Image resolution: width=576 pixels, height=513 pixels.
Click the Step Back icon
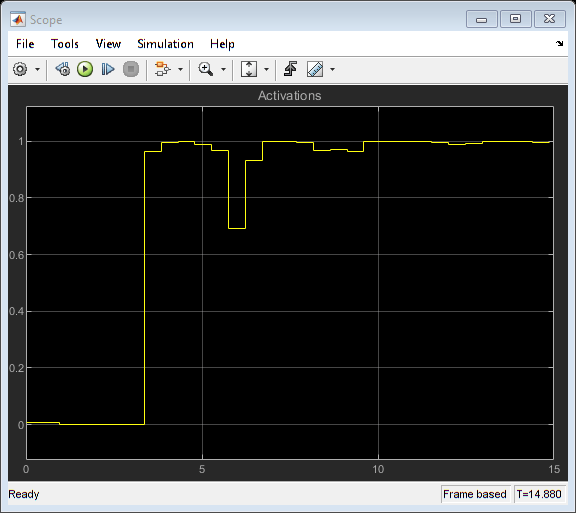tap(63, 69)
